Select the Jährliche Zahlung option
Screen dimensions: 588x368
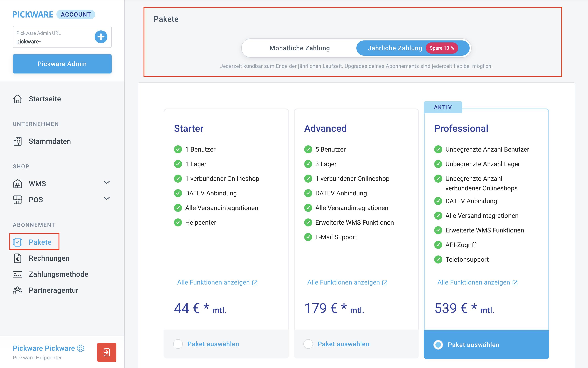(x=395, y=48)
